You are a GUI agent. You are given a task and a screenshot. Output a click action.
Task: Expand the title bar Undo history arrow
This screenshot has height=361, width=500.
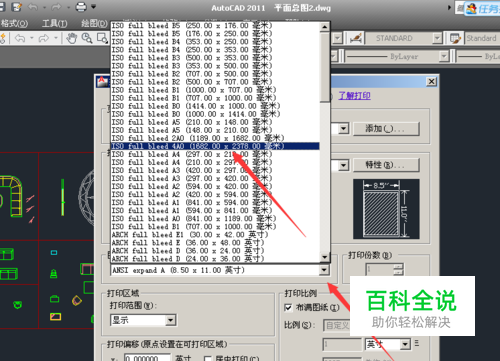click(44, 7)
